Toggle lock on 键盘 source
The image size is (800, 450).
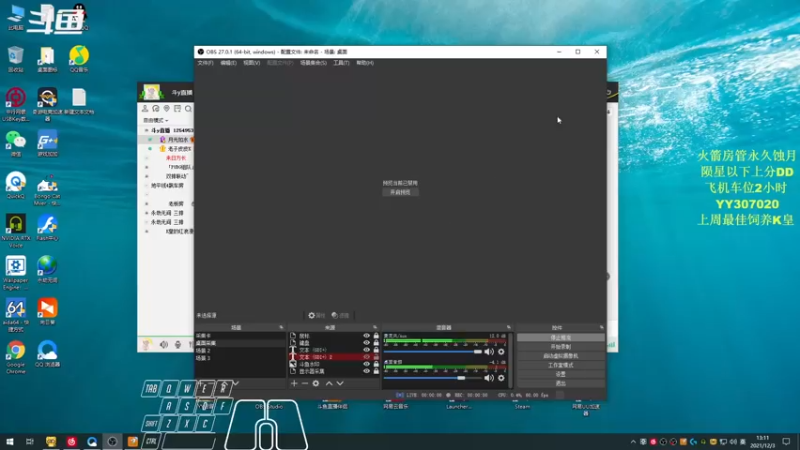click(x=376, y=343)
